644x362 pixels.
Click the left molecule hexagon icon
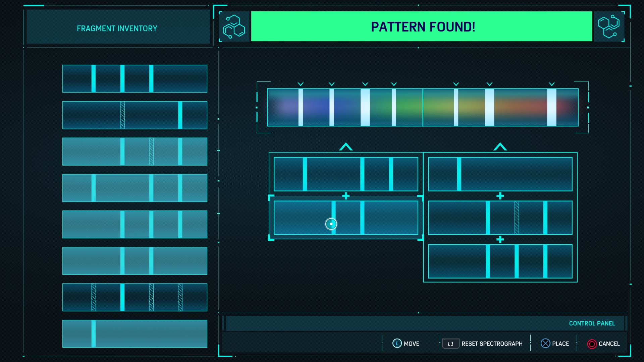(x=234, y=26)
